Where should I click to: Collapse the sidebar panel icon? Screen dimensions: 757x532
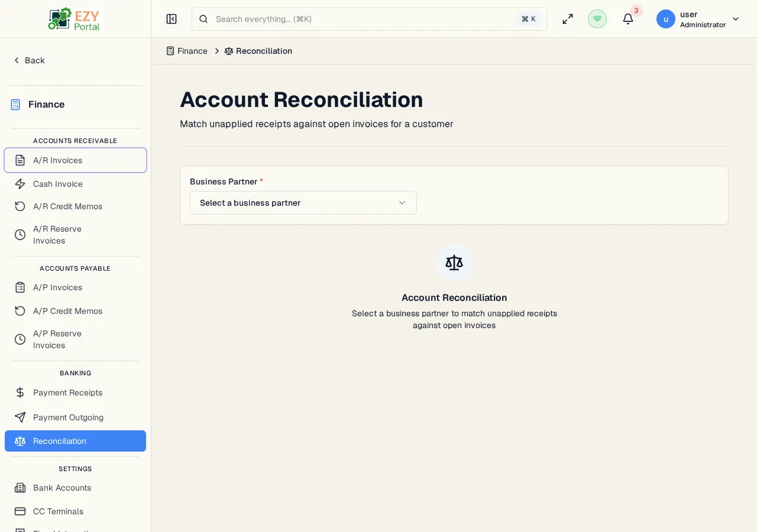click(172, 19)
